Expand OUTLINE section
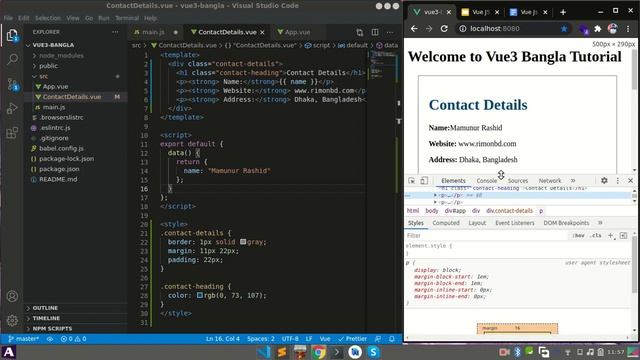640x360 pixels. click(x=45, y=308)
